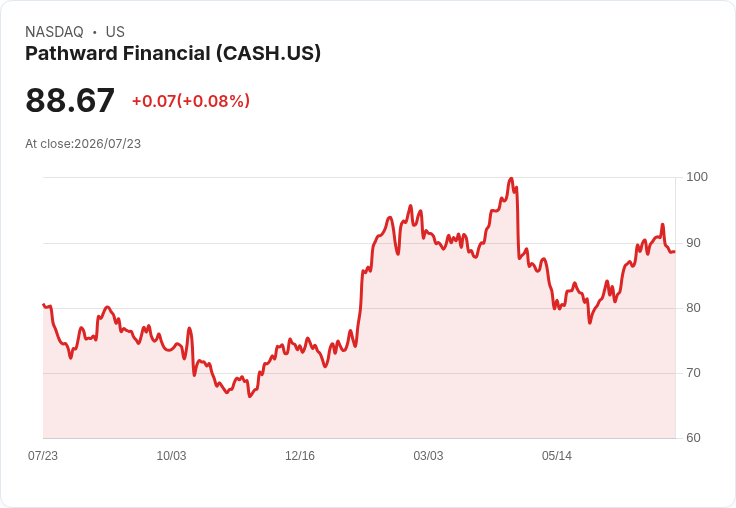Click the 60 y-axis price label
The image size is (736, 508).
tap(693, 438)
